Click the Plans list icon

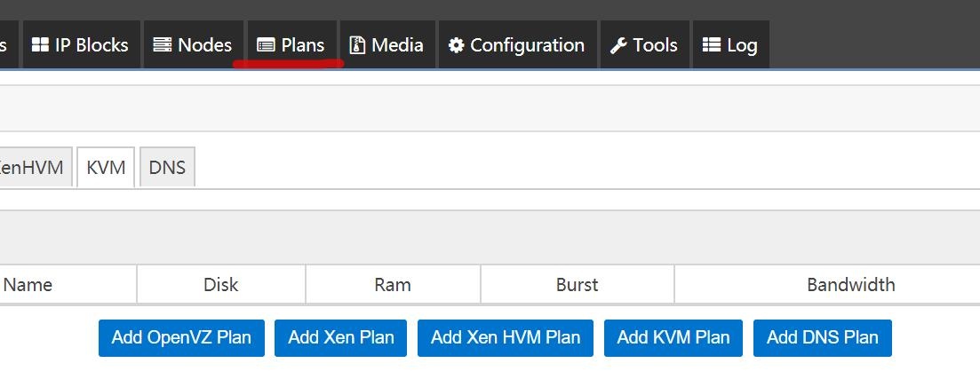tap(267, 45)
